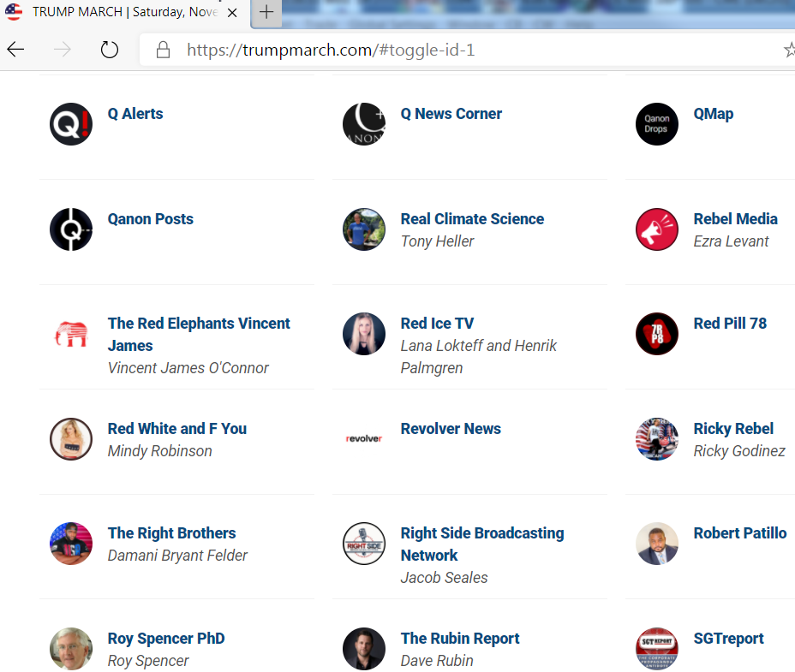Click The Right Brothers avatar
This screenshot has height=672, width=795.
pyautogui.click(x=71, y=544)
